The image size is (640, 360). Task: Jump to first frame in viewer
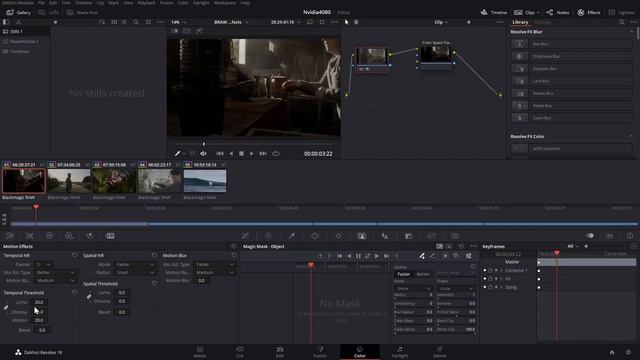[220, 153]
